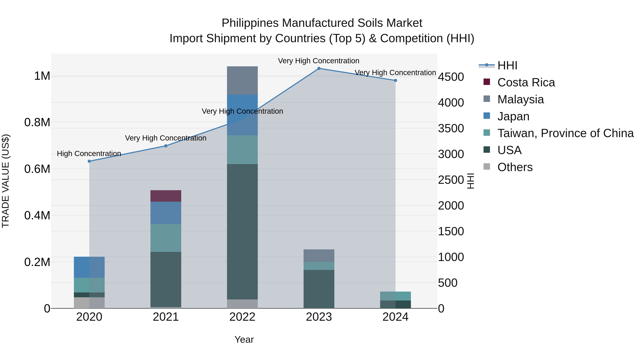
Task: Toggle Taiwan, Province of China legend label
Action: [x=565, y=133]
